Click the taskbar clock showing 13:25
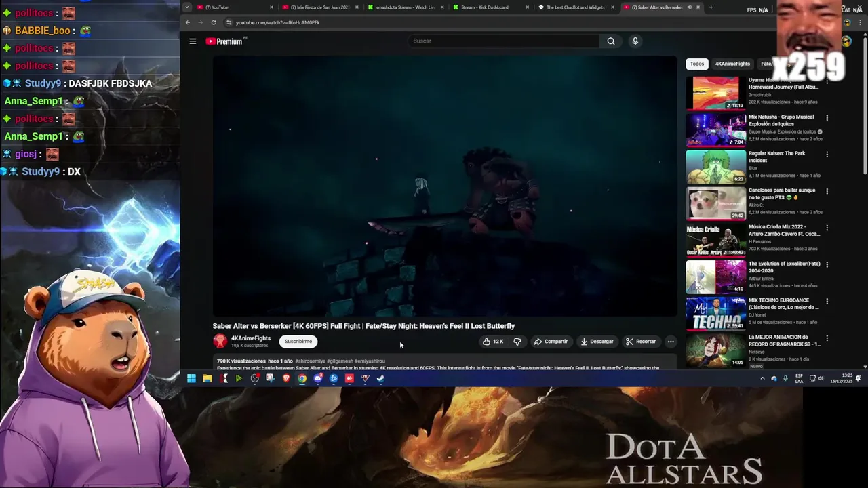The width and height of the screenshot is (868, 488). [842, 378]
